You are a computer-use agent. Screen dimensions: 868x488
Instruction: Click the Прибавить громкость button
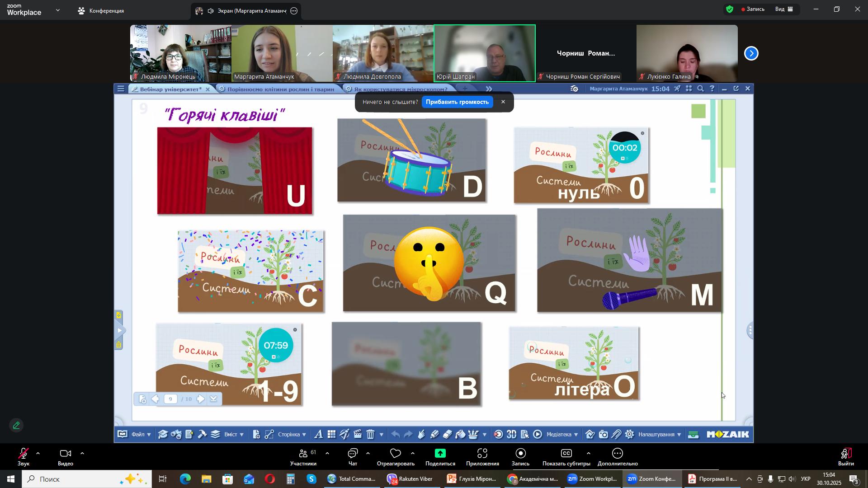point(457,102)
